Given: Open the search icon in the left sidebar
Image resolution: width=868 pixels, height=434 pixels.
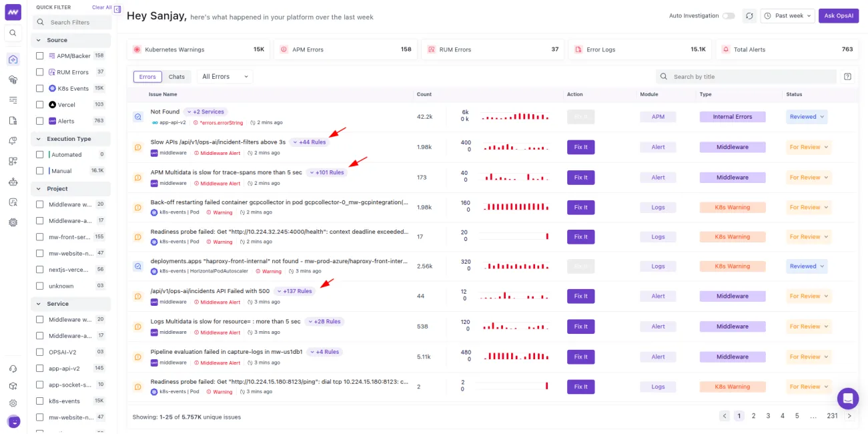Looking at the screenshot, I should (x=13, y=33).
